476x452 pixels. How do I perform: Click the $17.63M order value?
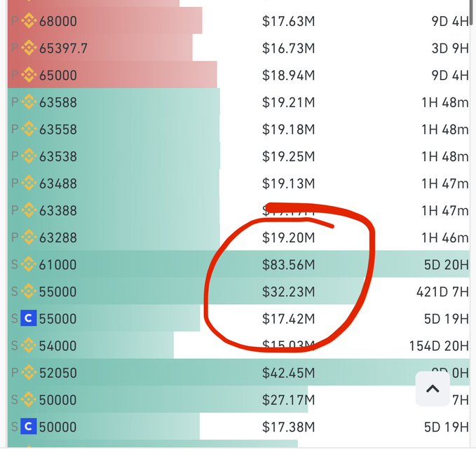pos(288,21)
